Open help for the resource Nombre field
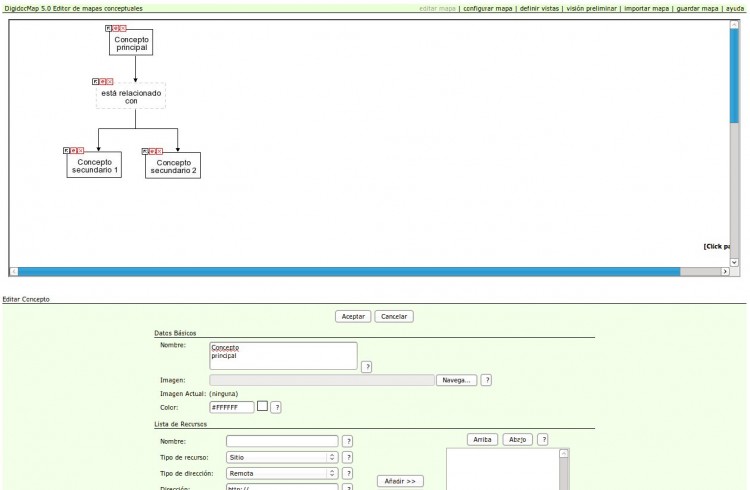 [x=348, y=441]
